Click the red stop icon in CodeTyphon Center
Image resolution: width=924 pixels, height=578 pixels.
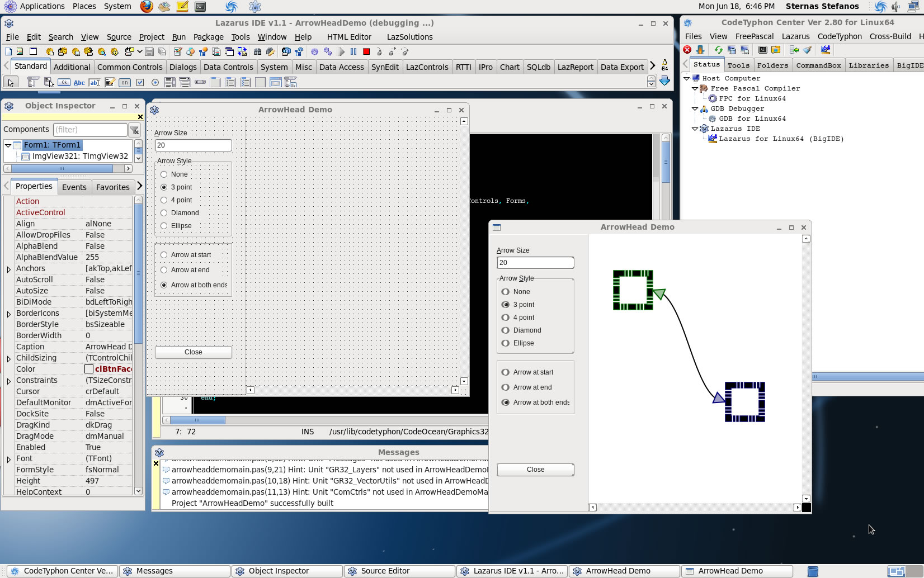pyautogui.click(x=687, y=50)
